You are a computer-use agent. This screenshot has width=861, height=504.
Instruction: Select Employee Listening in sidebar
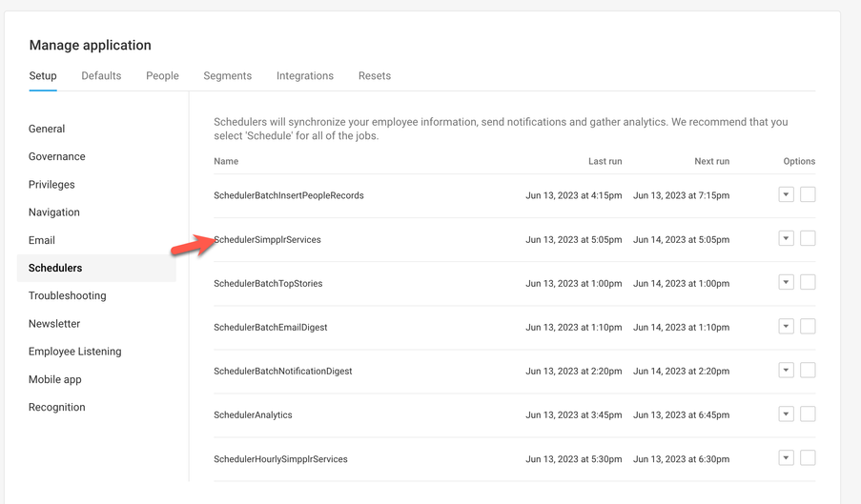75,352
